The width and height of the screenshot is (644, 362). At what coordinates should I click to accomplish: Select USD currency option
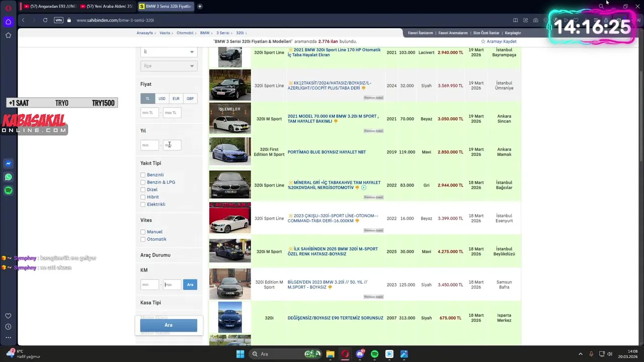point(162,99)
